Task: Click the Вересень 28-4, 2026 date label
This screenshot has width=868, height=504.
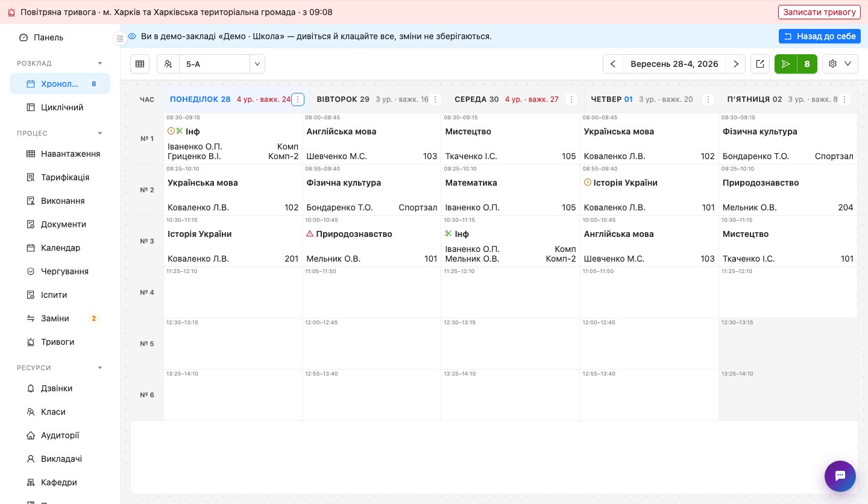Action: coord(675,64)
